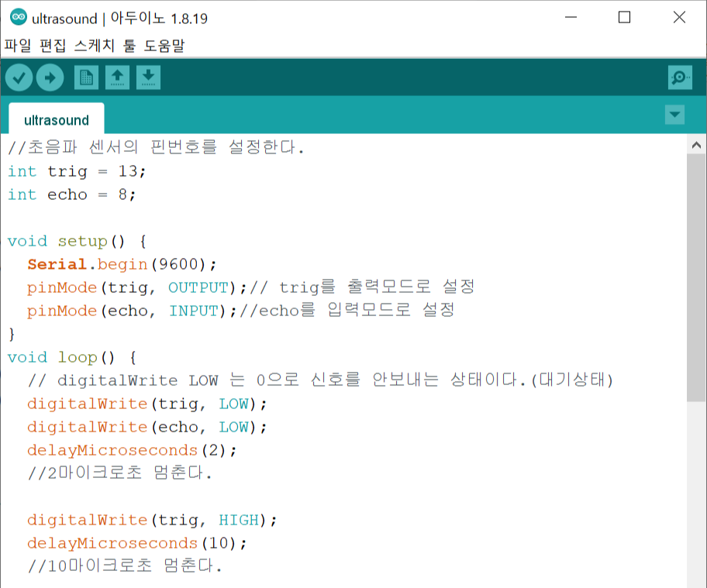Click the editor scrollbar up arrow
This screenshot has height=588, width=707.
pyautogui.click(x=696, y=145)
